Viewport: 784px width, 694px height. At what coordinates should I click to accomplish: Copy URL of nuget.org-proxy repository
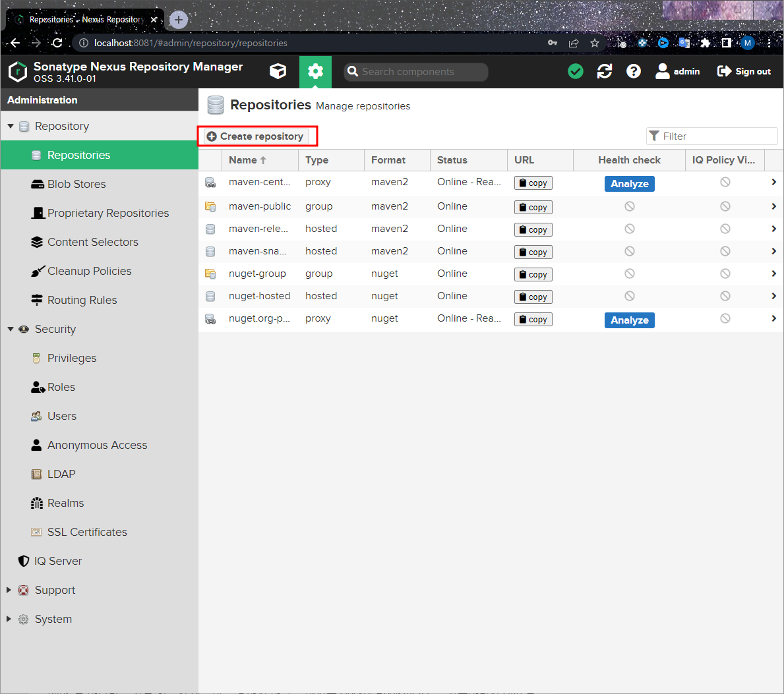[533, 320]
